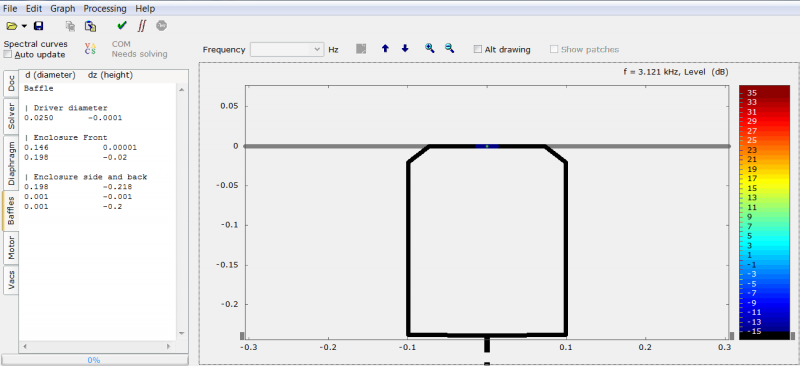This screenshot has height=366, width=800.
Task: Open the Processing menu
Action: 105,9
